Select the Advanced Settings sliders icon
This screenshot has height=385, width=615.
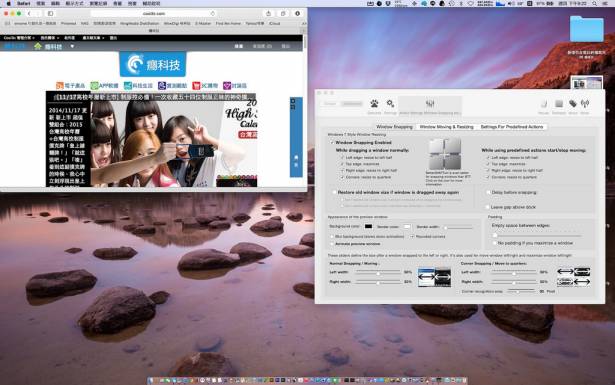coord(430,104)
